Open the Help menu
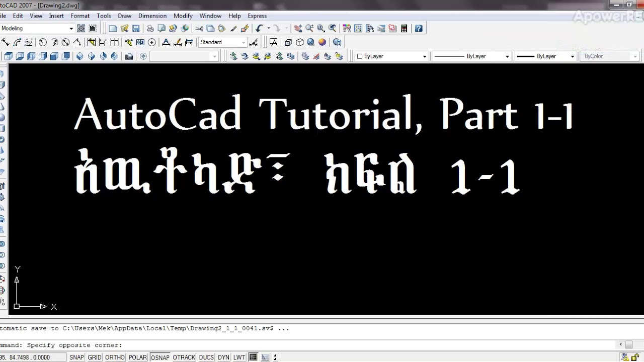Screen dimensions: 644x362 pos(234,16)
